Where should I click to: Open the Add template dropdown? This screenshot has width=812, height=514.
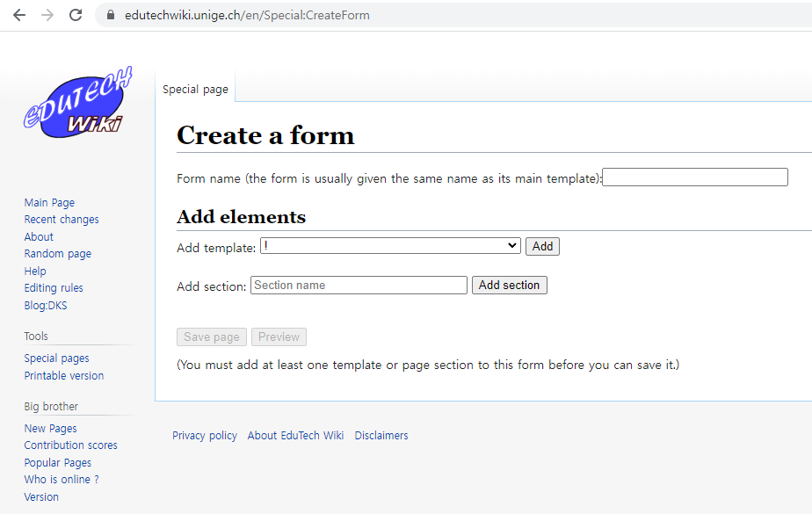(390, 246)
